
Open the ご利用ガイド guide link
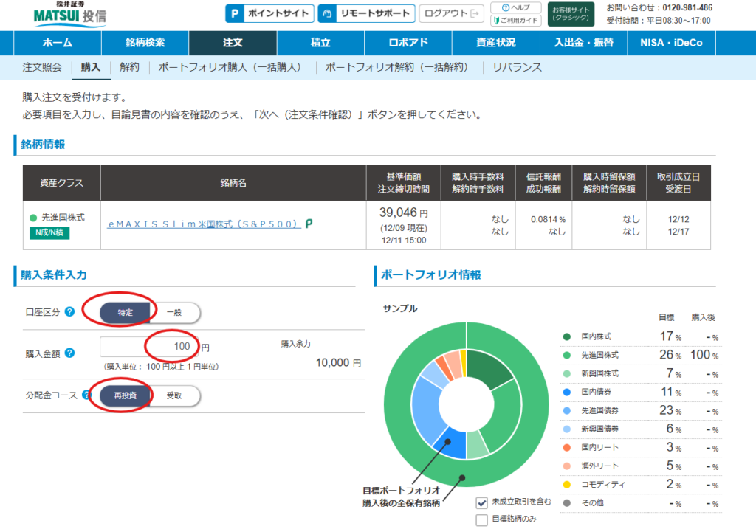pos(515,20)
